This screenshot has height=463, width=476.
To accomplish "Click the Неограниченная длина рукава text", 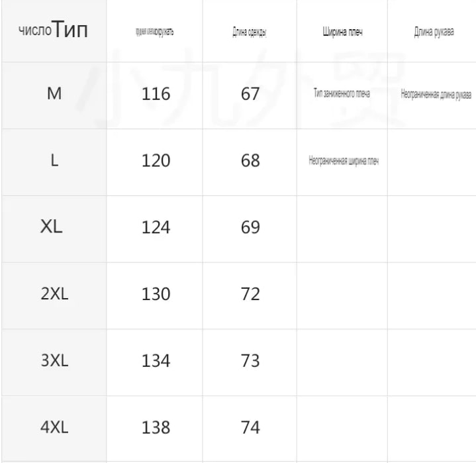I will coord(436,95).
